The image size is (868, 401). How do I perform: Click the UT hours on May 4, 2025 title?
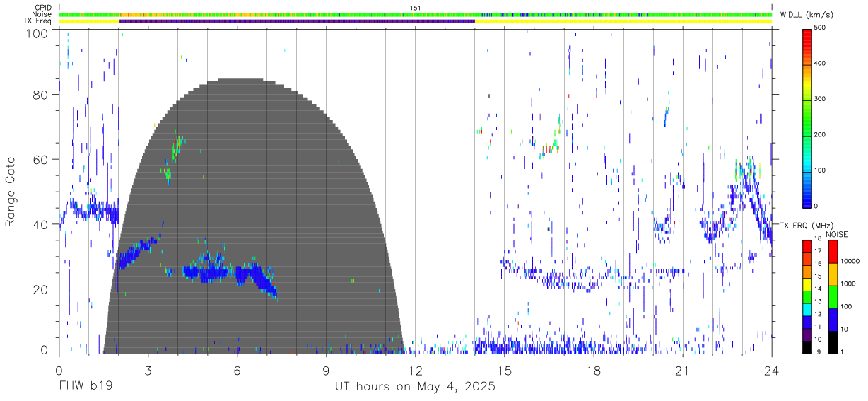415,388
